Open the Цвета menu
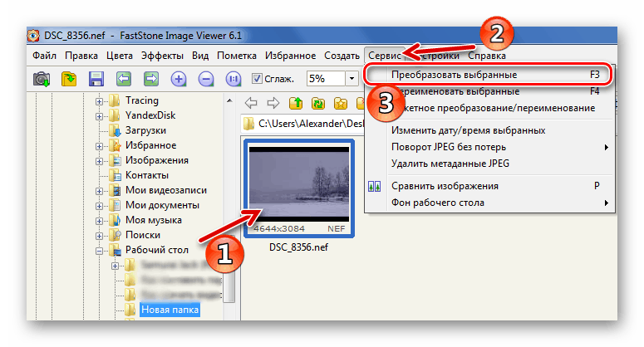644x347 pixels. tap(120, 56)
